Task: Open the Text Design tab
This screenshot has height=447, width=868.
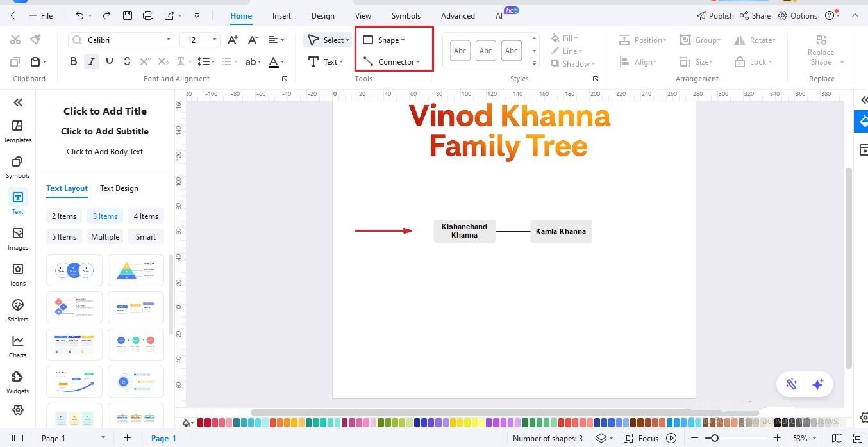Action: click(x=119, y=188)
